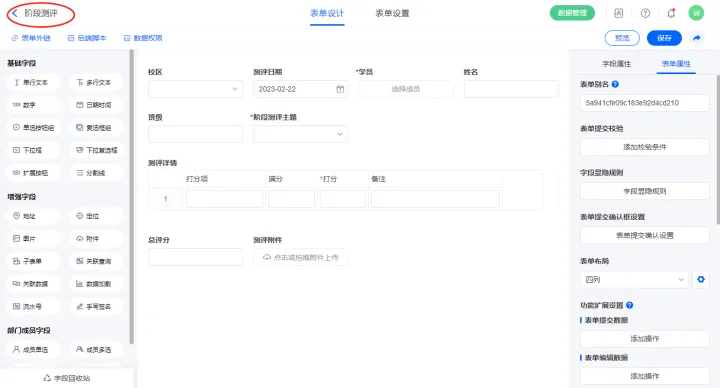Screen dimensions: 720x388
Task: Click the 测评日期 date field
Action: [300, 89]
